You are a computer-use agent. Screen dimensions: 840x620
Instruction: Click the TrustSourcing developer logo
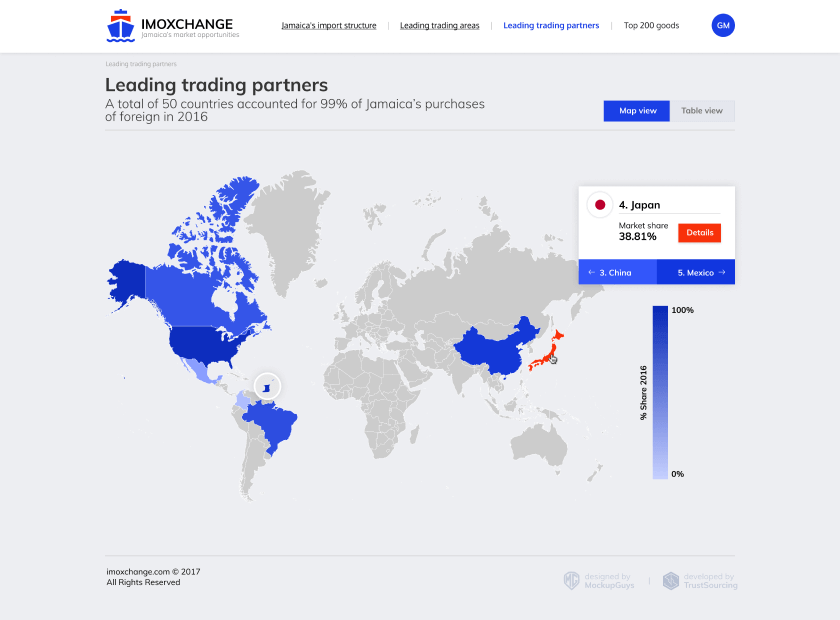671,581
